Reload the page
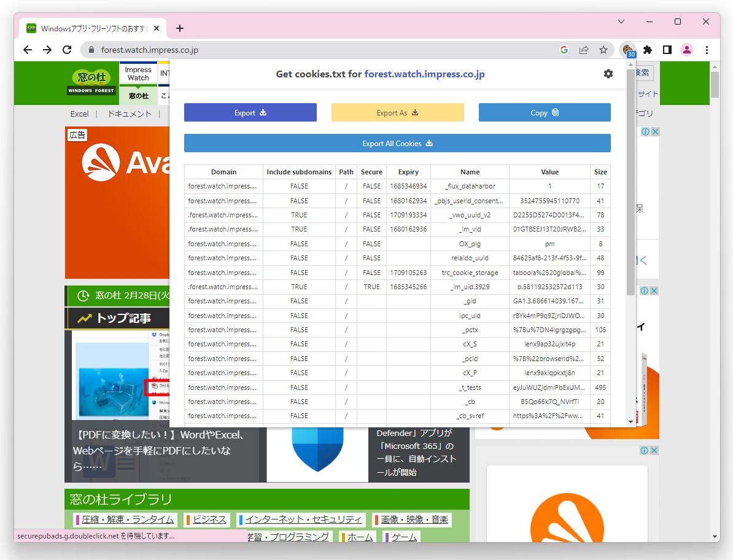This screenshot has height=560, width=733. pos(67,50)
